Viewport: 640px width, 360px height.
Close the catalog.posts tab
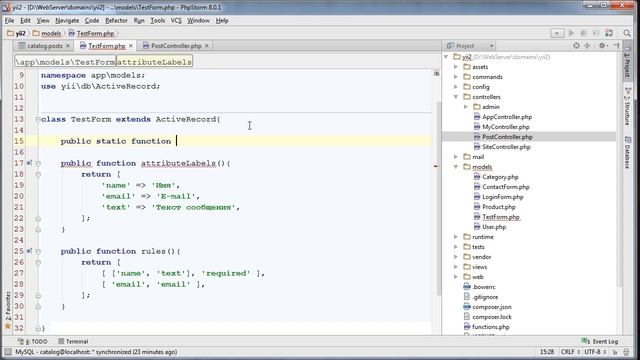pyautogui.click(x=68, y=46)
